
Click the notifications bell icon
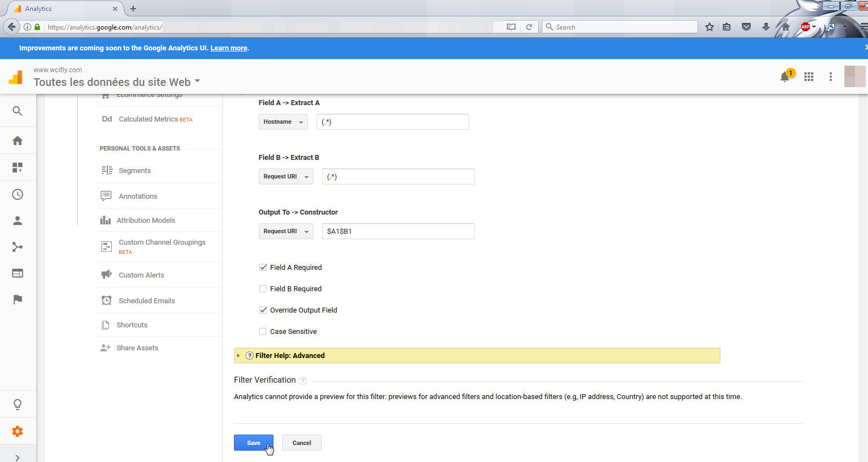(785, 77)
